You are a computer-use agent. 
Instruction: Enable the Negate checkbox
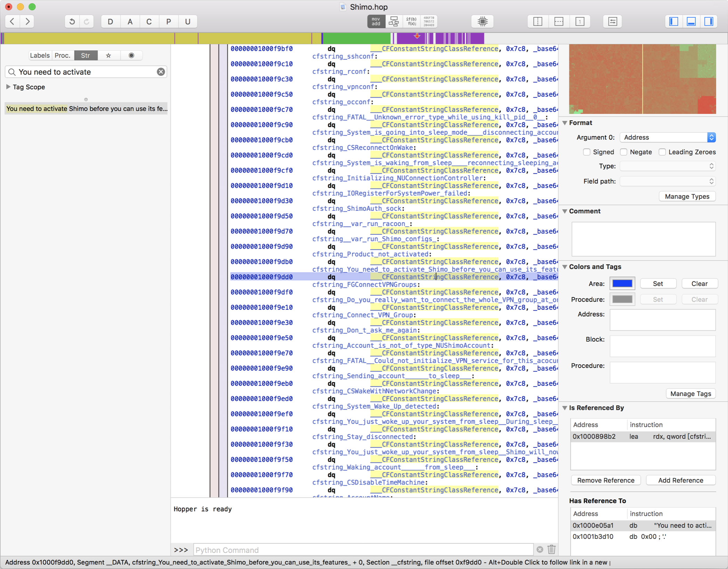(x=624, y=152)
